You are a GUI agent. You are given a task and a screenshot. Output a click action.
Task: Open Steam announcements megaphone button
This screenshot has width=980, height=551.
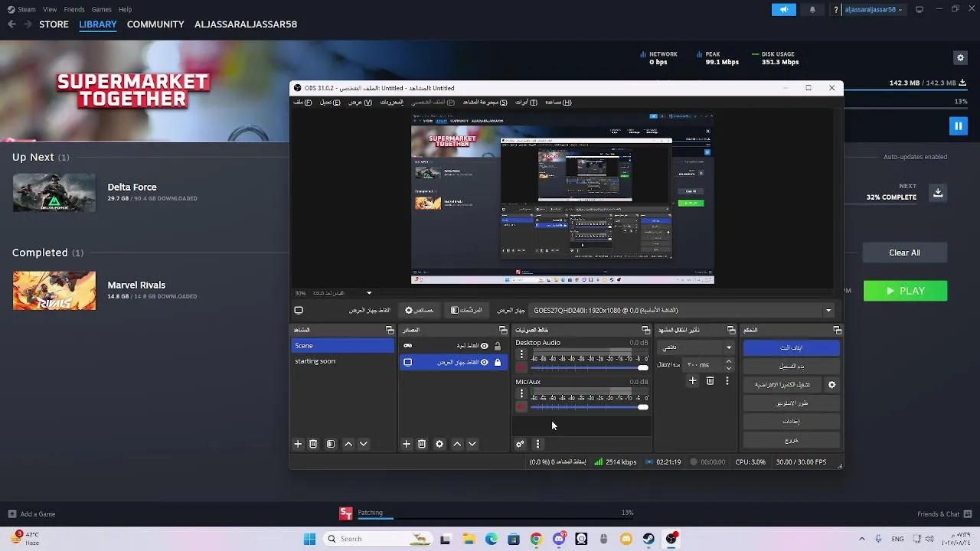(783, 9)
